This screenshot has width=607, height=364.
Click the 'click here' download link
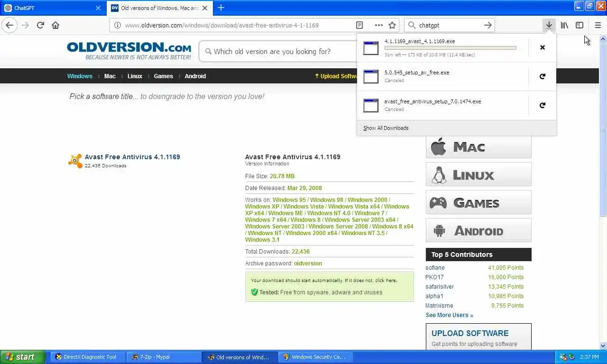click(385, 281)
